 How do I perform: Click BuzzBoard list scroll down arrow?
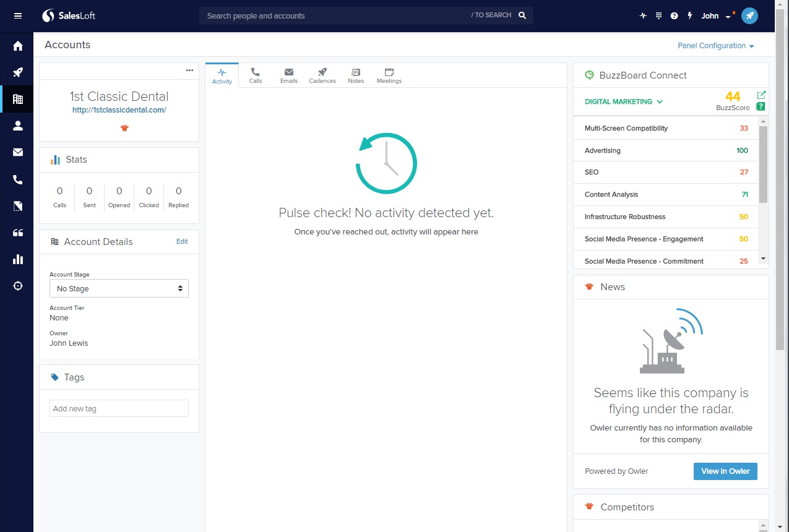click(x=763, y=259)
